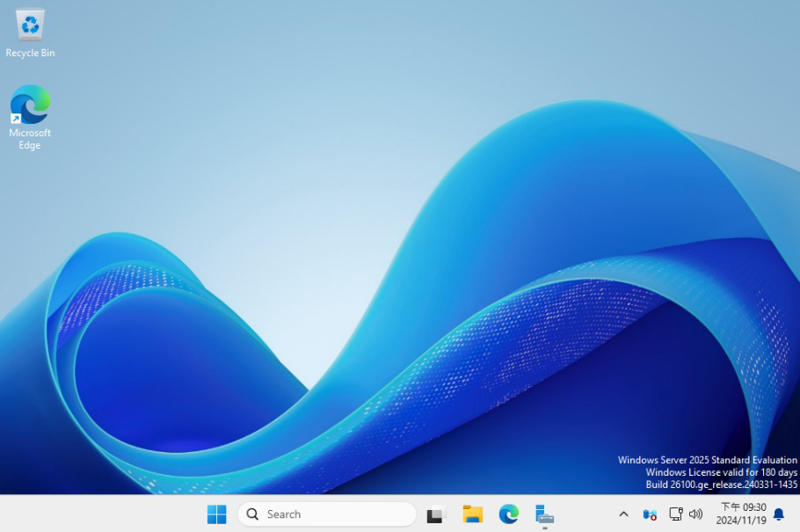
Task: Open Server Manager from the taskbar
Action: click(x=544, y=514)
